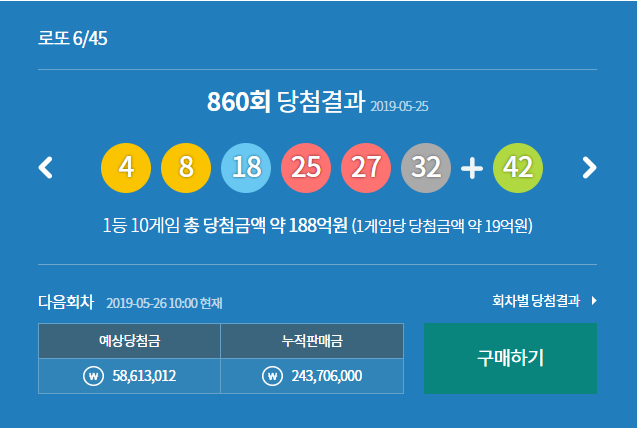Click the 로또 6/45 title
The width and height of the screenshot is (637, 428).
coord(73,40)
